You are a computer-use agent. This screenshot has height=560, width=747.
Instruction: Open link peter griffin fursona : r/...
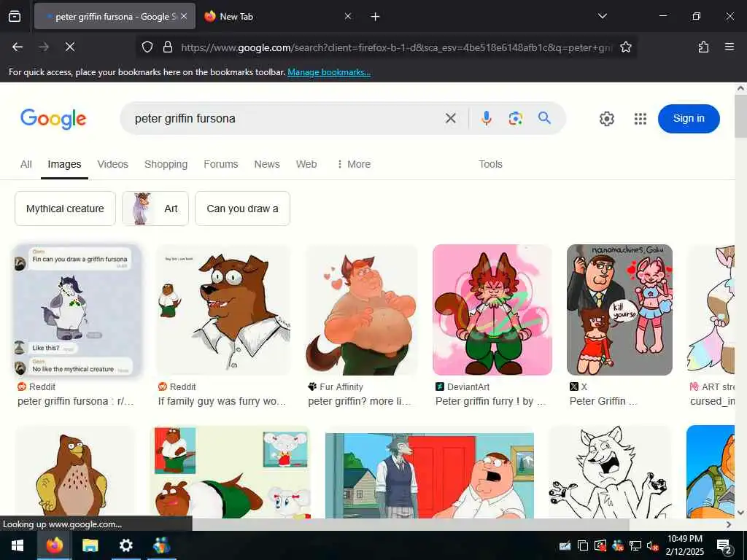coord(76,402)
